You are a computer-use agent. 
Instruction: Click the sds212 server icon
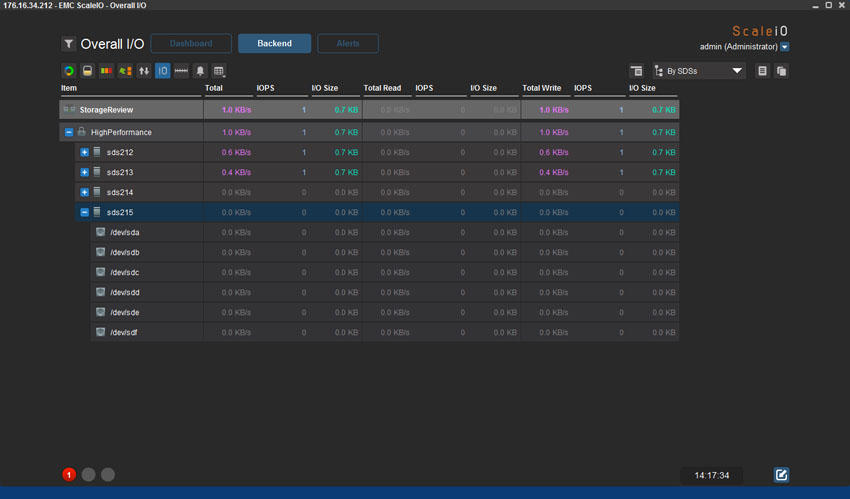coord(97,152)
